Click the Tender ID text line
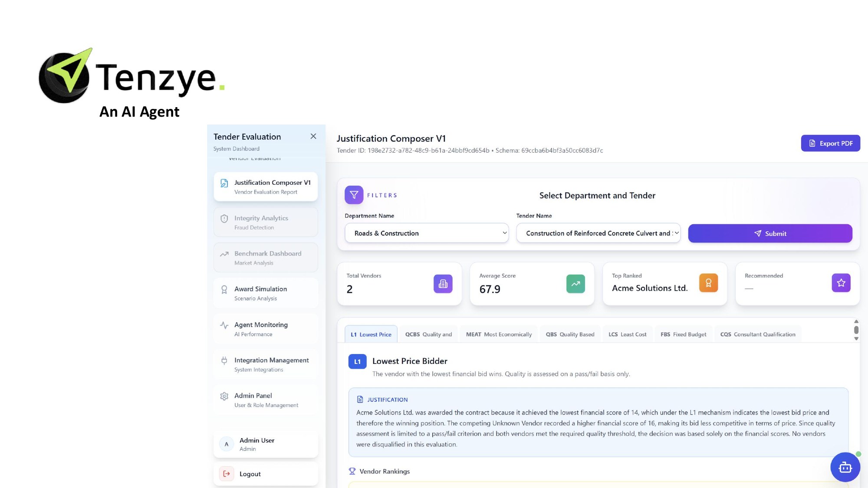 click(x=470, y=151)
